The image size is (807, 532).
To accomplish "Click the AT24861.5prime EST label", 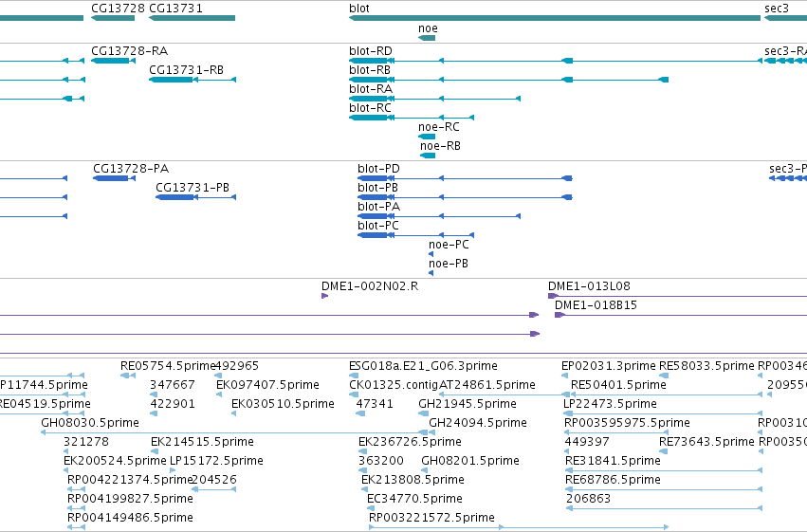I will pyautogui.click(x=486, y=385).
